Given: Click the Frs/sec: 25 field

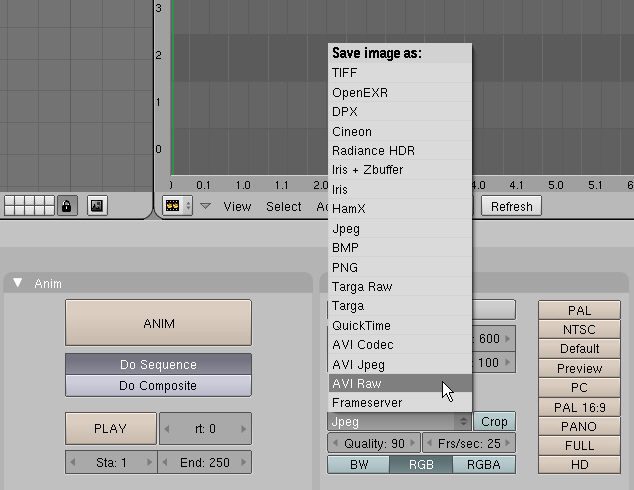Looking at the screenshot, I should [x=469, y=444].
